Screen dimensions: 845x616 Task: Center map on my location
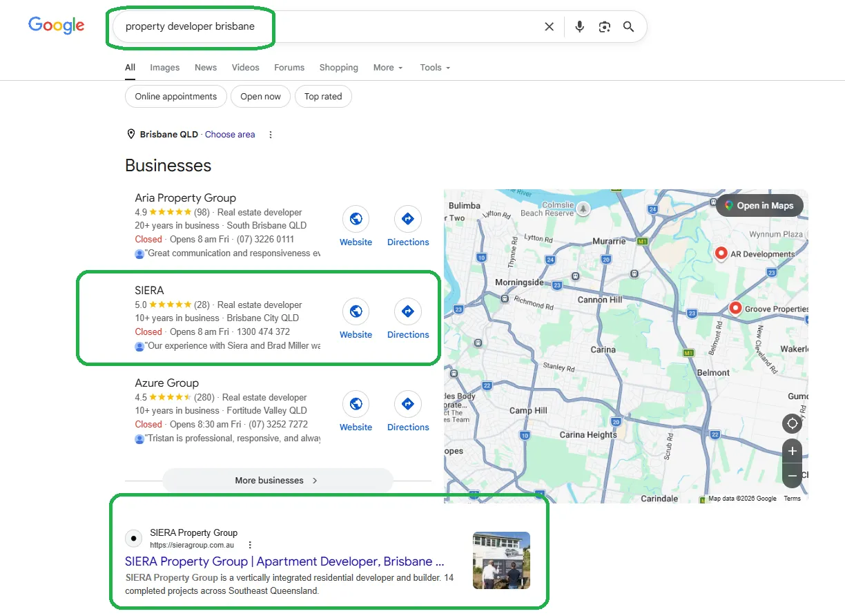[793, 423]
